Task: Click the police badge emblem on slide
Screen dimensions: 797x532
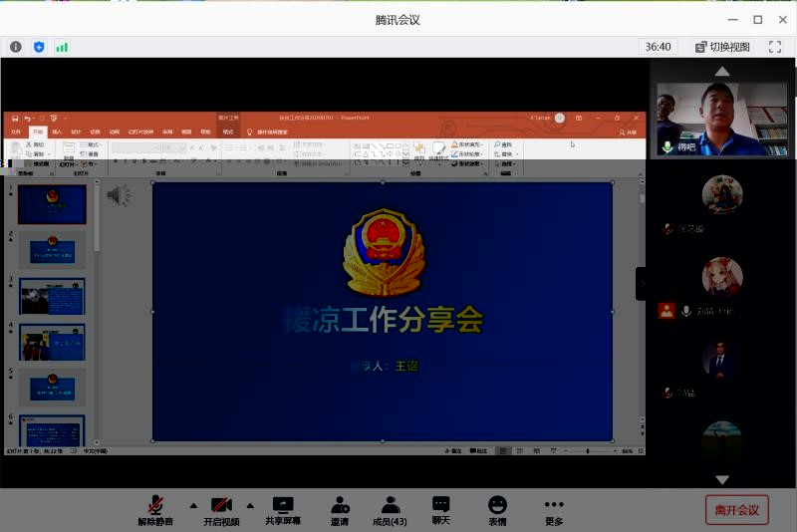Action: click(385, 251)
